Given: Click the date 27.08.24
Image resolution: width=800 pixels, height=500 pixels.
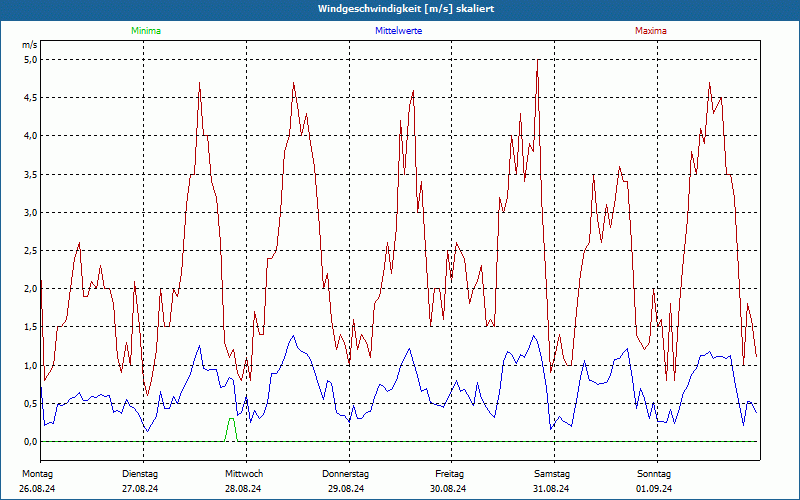Looking at the screenshot, I should pos(140,489).
